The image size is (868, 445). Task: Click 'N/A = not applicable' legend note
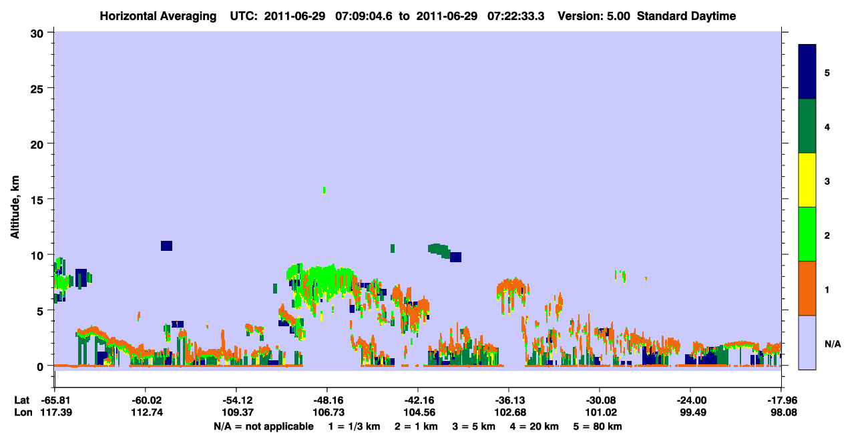[x=264, y=426]
